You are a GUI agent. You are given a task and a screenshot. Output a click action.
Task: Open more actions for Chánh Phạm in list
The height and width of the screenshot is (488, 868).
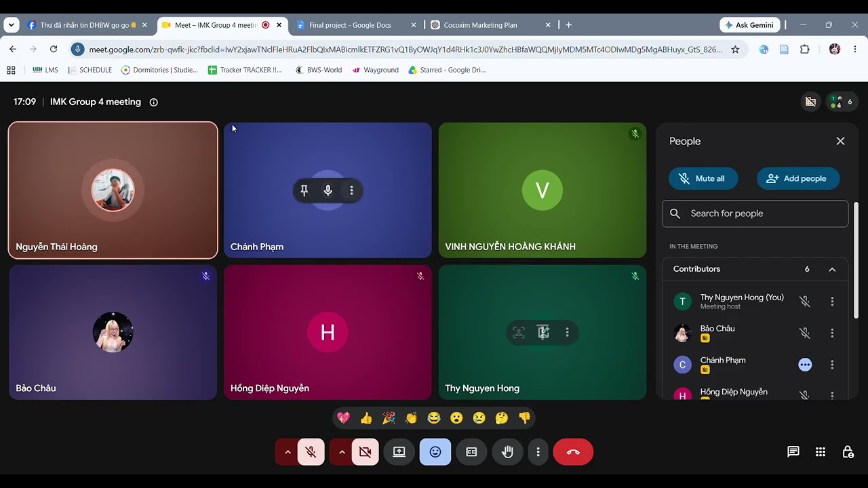832,365
